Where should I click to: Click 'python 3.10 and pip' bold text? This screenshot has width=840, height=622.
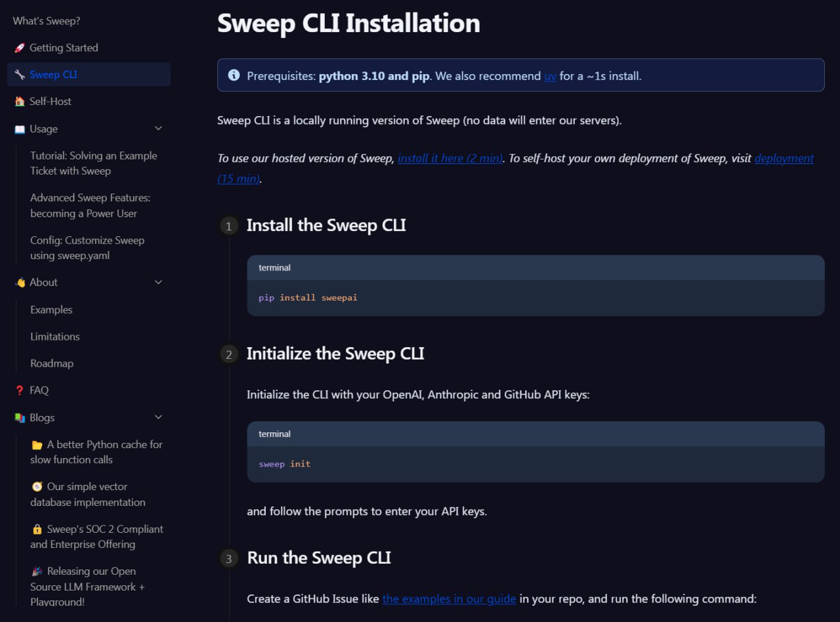(374, 76)
